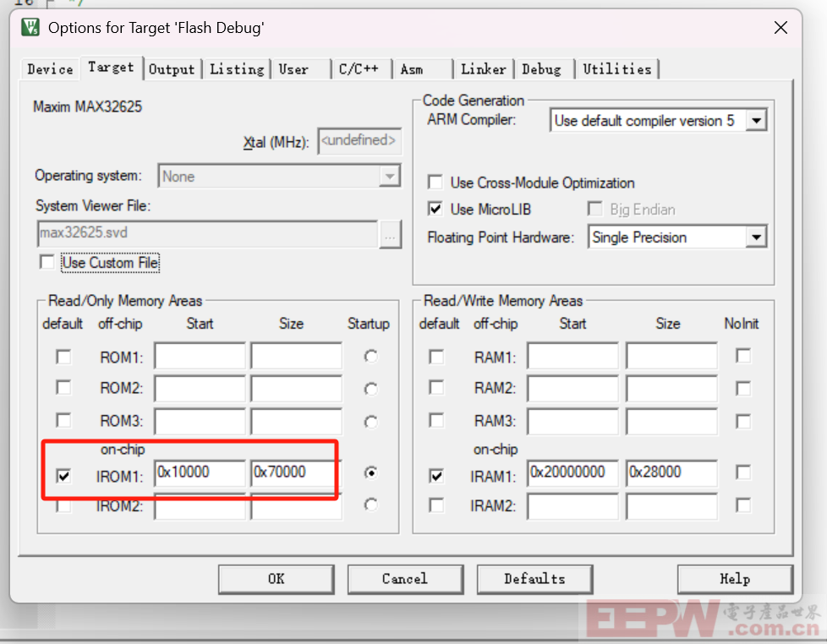Edit the IROM1 Size value 0x70000
Screen dimensions: 827x644
[x=297, y=472]
